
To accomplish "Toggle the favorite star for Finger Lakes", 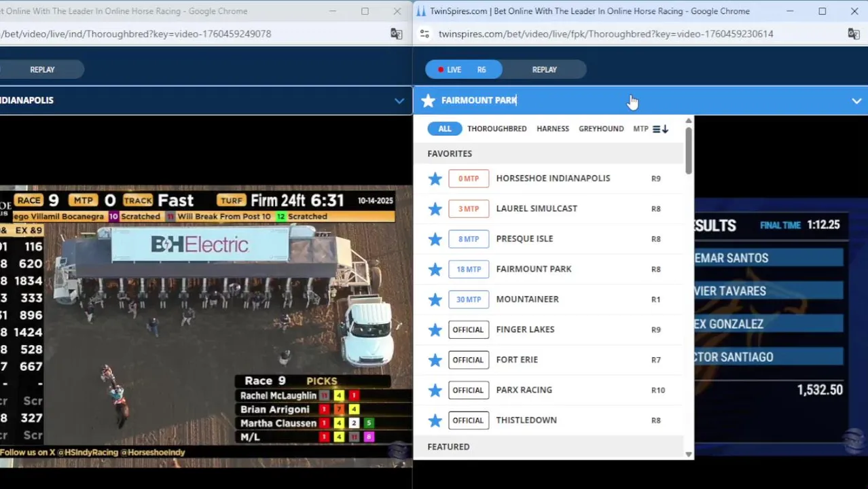I will pyautogui.click(x=435, y=329).
